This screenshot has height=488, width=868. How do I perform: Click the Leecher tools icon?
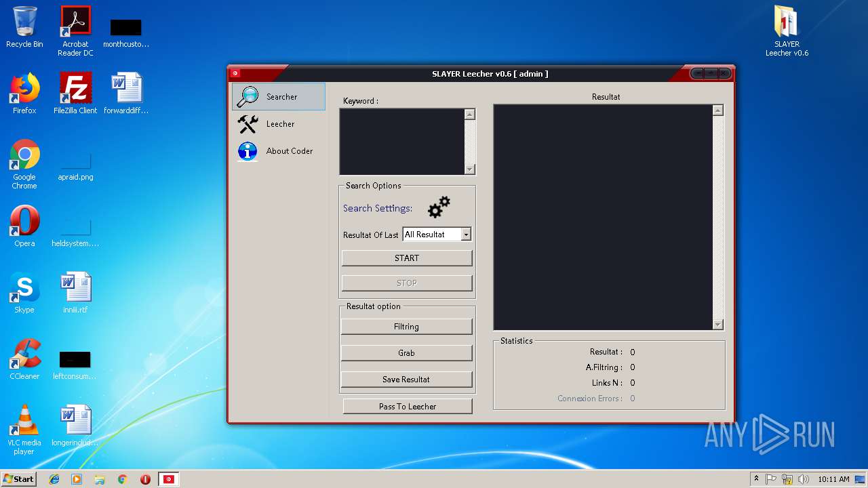pos(248,124)
